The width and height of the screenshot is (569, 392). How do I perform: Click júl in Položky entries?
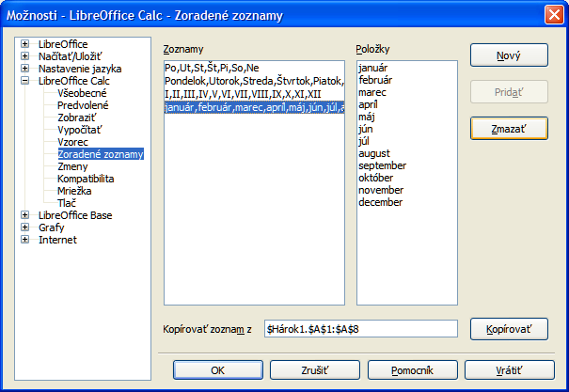pyautogui.click(x=364, y=141)
